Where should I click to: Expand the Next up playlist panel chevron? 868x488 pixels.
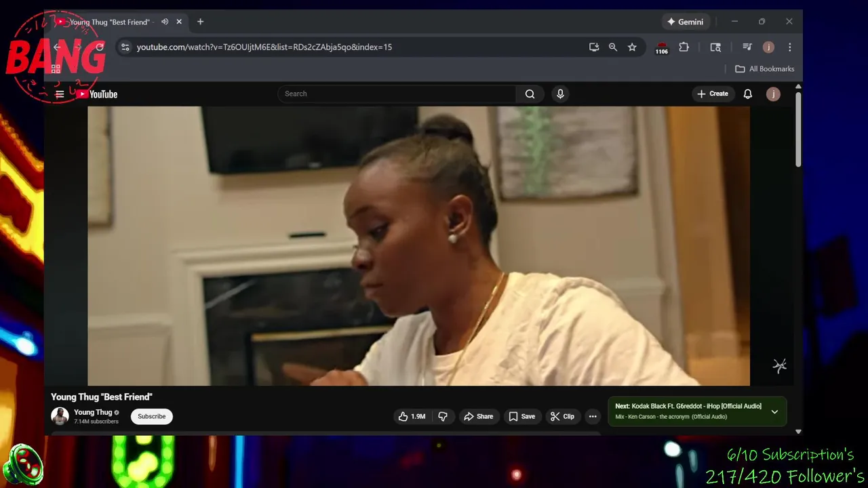(x=774, y=411)
